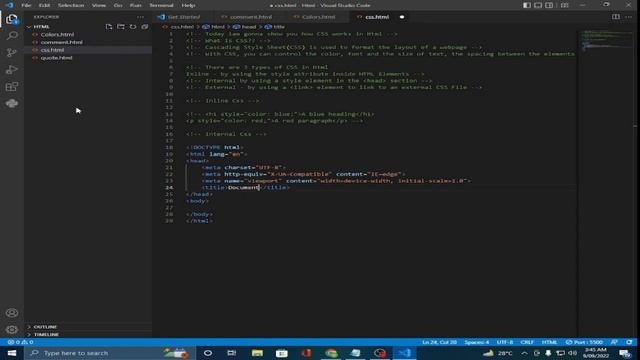This screenshot has width=640, height=360.
Task: Switch to the Get Started tab
Action: 183,17
